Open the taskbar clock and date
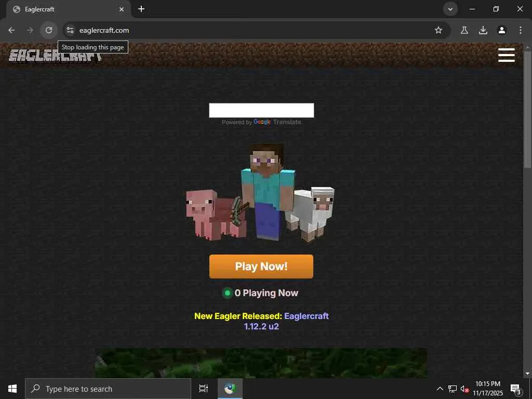Screen dimensions: 532x399 (x=488, y=389)
